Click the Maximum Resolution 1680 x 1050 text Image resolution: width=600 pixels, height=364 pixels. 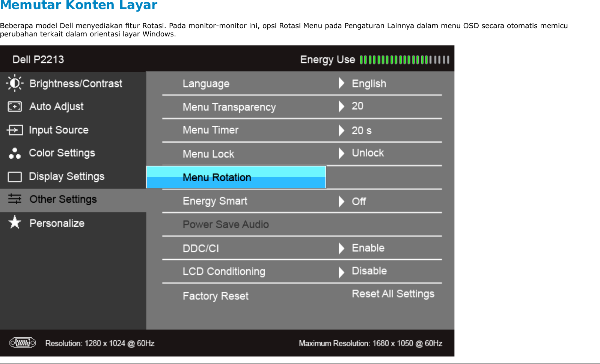tap(371, 343)
